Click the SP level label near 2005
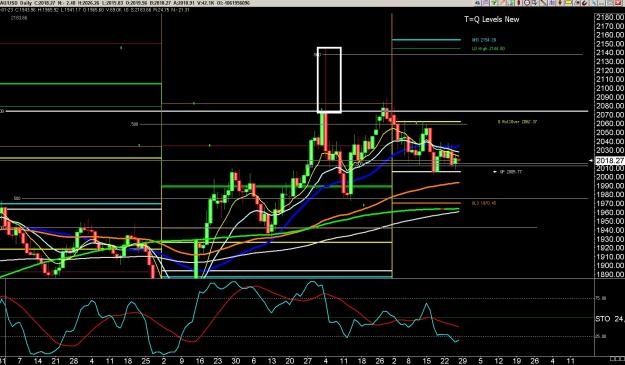The width and height of the screenshot is (625, 365). click(x=511, y=172)
